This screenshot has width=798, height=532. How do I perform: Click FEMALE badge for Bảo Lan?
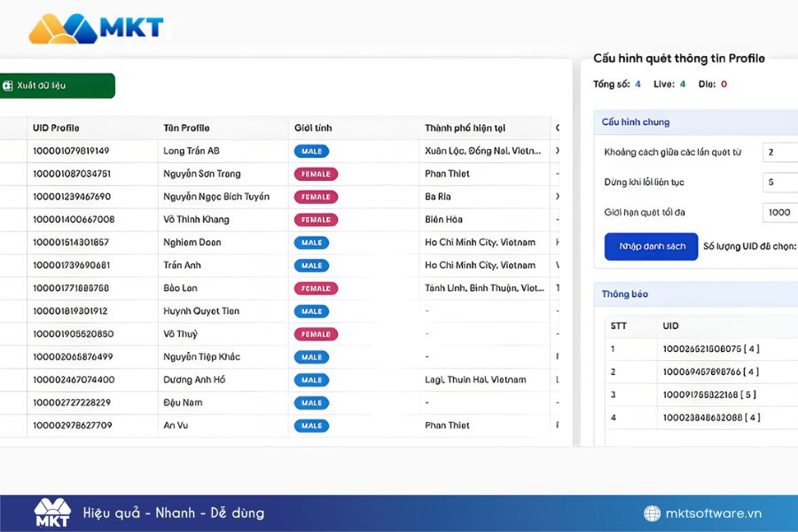coord(316,289)
